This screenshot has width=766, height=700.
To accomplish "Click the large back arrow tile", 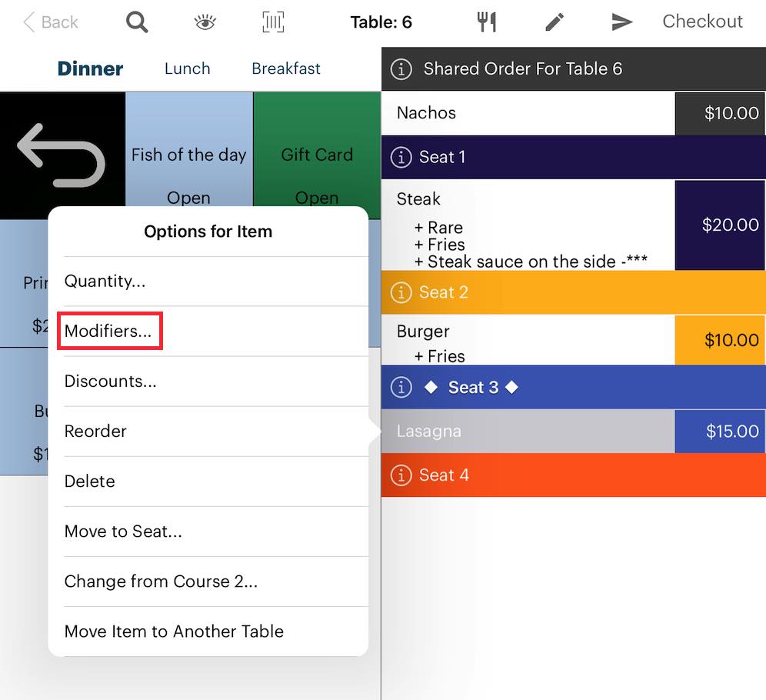I will tap(62, 155).
